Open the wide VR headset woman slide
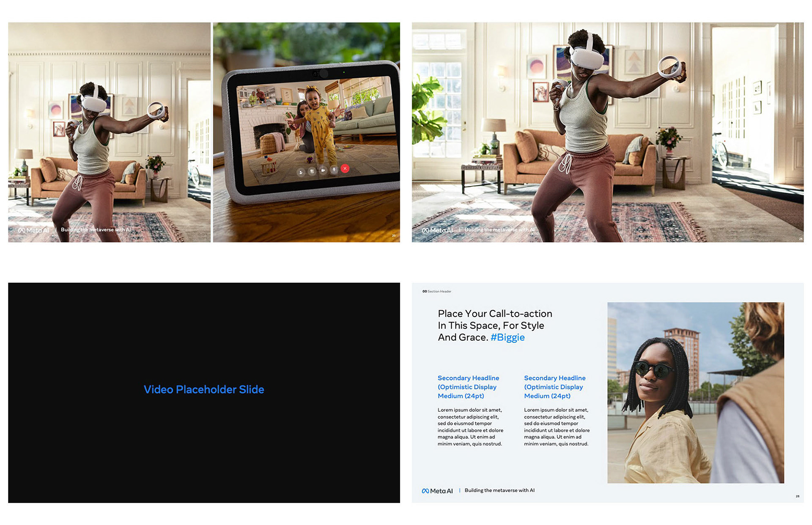This screenshot has height=525, width=812. tap(608, 132)
